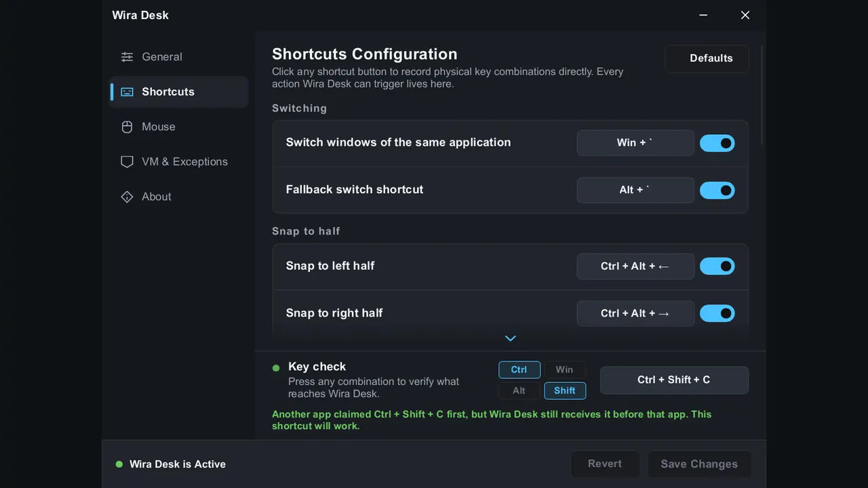Image resolution: width=868 pixels, height=488 pixels.
Task: Record new shortcut on the Alt + ` button
Action: [x=635, y=190]
